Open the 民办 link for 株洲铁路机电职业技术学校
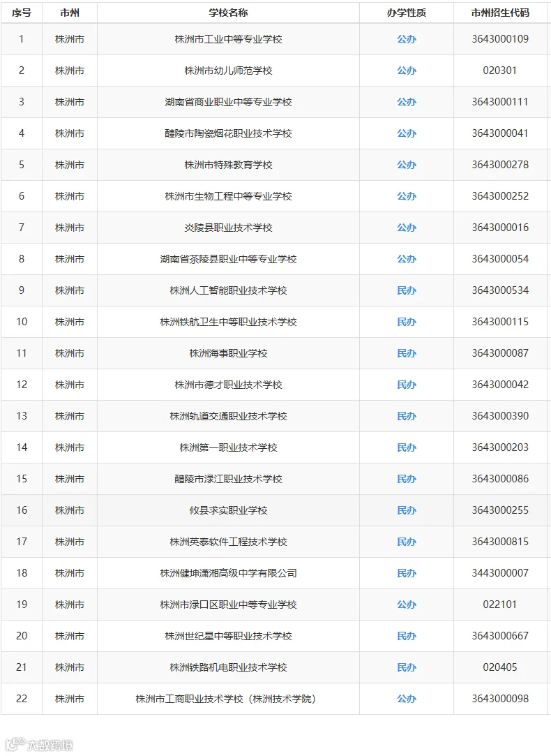 point(407,667)
